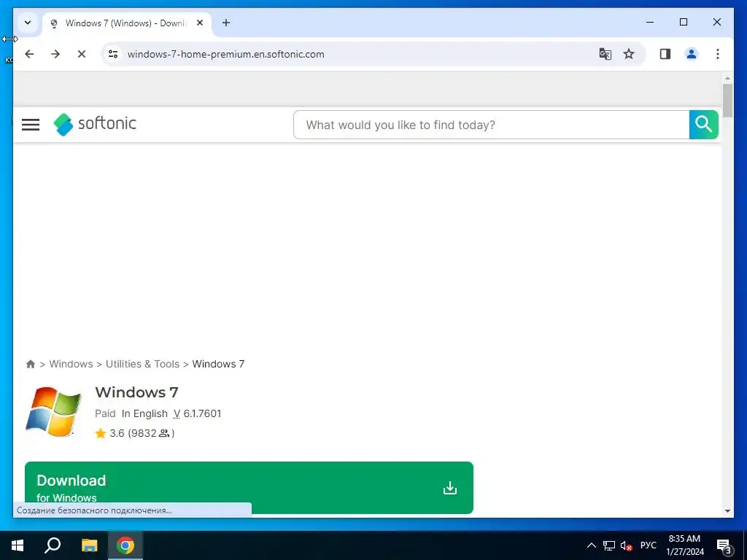
Task: Switch input language РУС indicator
Action: [648, 545]
